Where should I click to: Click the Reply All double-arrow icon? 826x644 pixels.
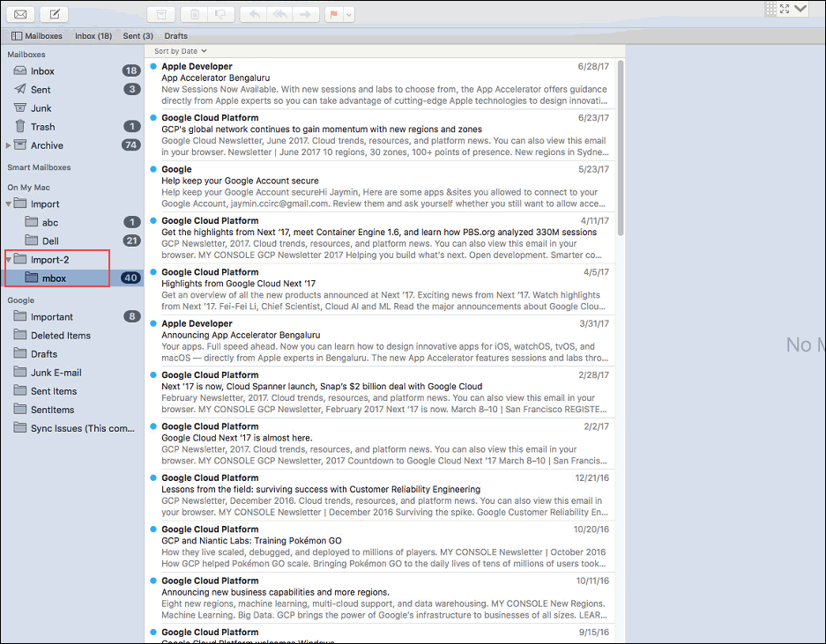point(279,14)
